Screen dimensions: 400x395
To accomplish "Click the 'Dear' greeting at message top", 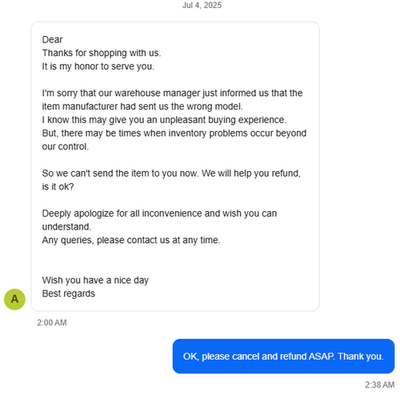I will pyautogui.click(x=52, y=40).
